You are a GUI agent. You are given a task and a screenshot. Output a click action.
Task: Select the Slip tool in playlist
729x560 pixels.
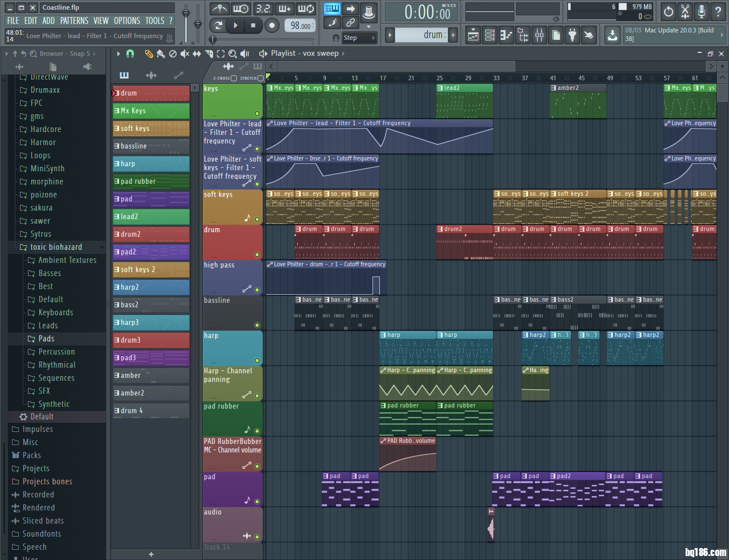click(196, 53)
